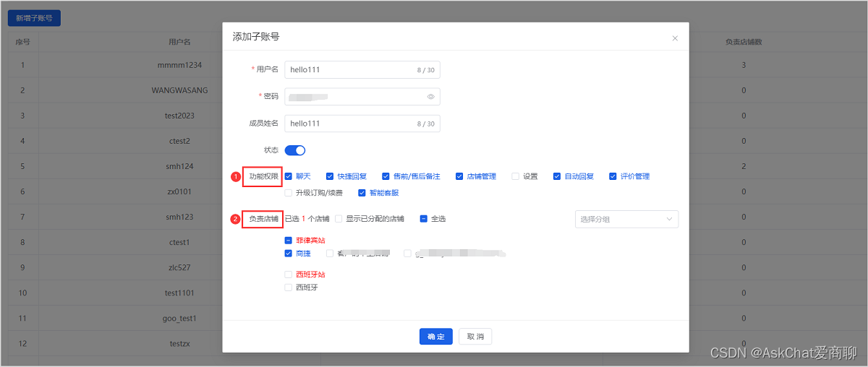Select the mmmm1234 table cell
Image resolution: width=868 pixels, height=367 pixels.
[x=179, y=65]
